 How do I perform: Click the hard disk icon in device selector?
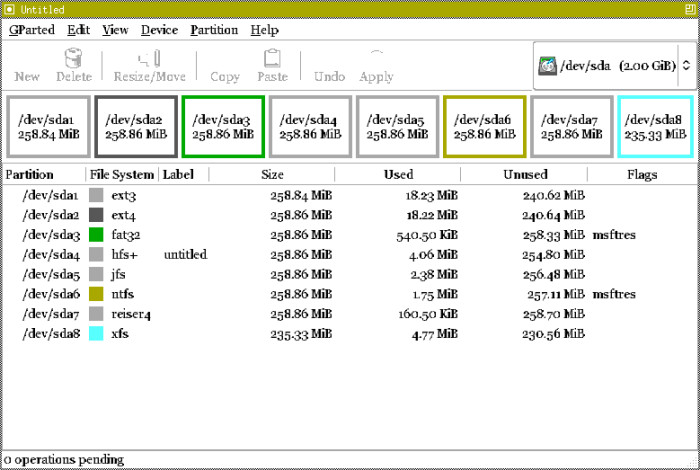point(547,66)
